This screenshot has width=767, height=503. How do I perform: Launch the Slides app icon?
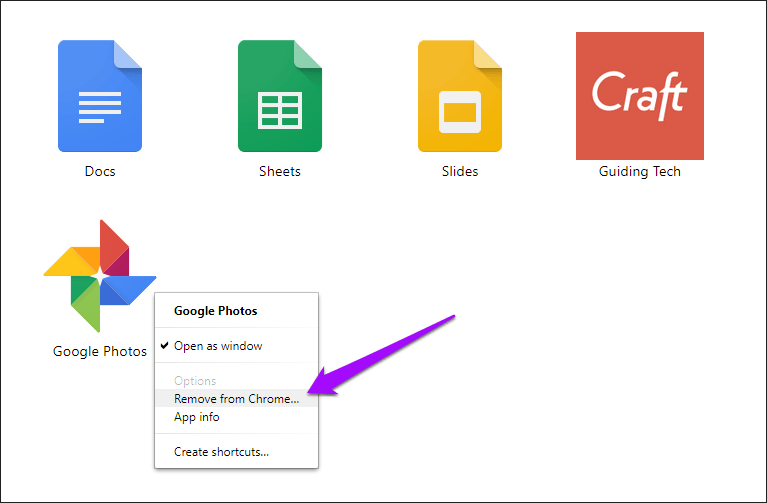[460, 96]
